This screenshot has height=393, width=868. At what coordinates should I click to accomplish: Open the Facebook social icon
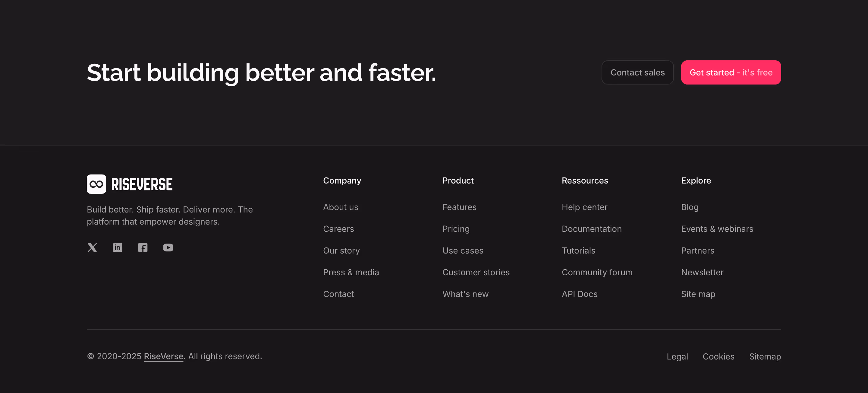[x=143, y=247]
